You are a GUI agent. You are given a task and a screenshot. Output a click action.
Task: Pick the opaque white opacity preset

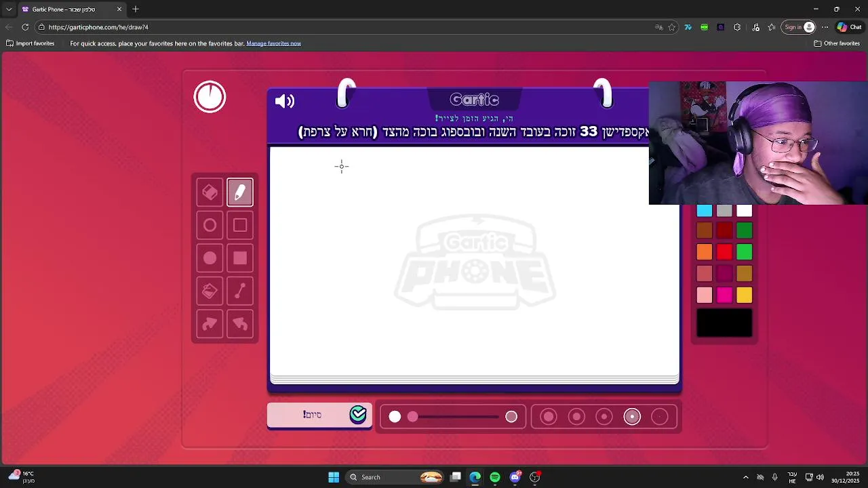pyautogui.click(x=395, y=417)
